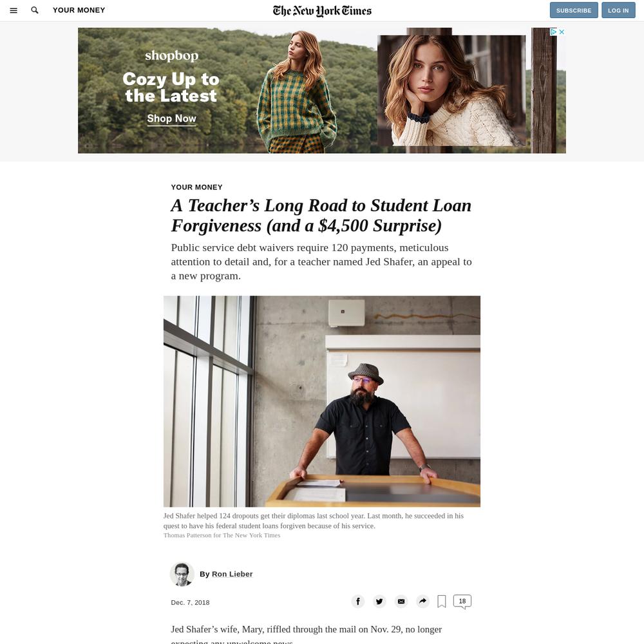The image size is (644, 644).
Task: Open Your Money section in header
Action: tap(79, 10)
